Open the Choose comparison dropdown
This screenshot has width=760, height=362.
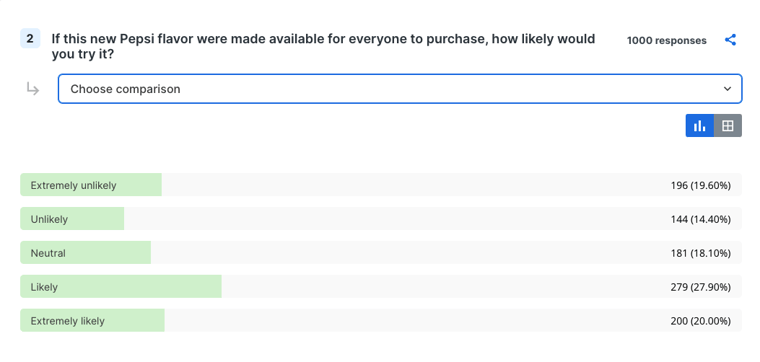(400, 89)
